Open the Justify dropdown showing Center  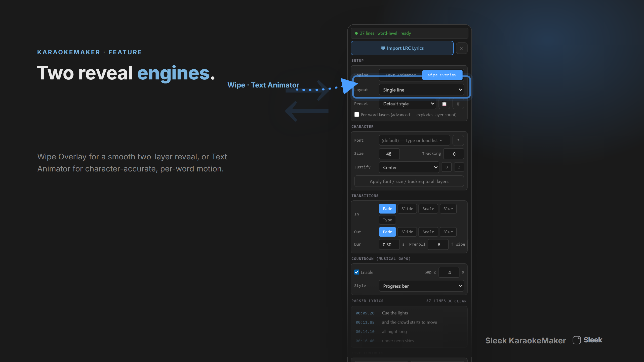click(x=409, y=167)
